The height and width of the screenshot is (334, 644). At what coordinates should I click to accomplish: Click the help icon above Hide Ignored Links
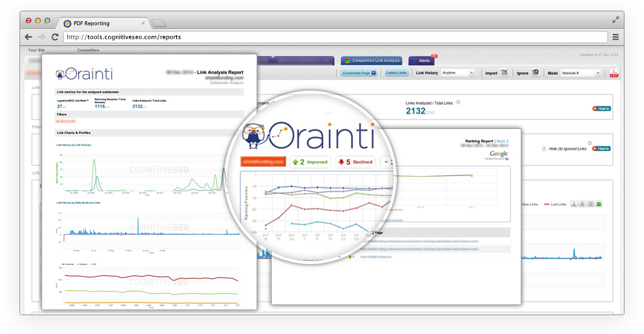click(x=589, y=143)
